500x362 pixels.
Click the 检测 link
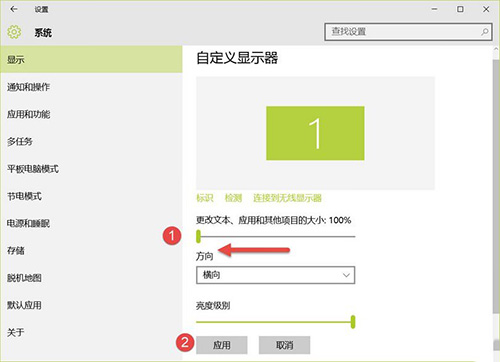click(233, 198)
